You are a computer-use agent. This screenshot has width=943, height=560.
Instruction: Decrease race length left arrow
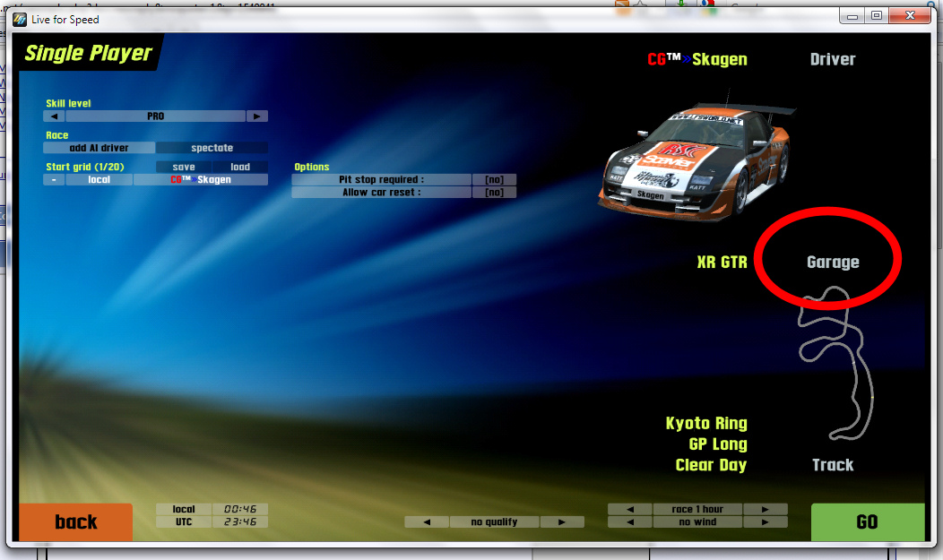(x=629, y=509)
